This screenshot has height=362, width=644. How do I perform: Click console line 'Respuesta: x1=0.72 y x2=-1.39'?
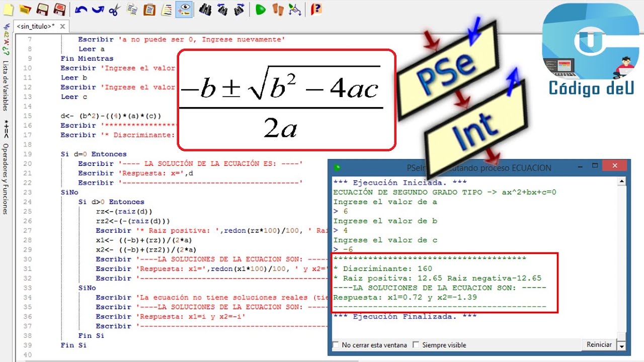pos(405,297)
